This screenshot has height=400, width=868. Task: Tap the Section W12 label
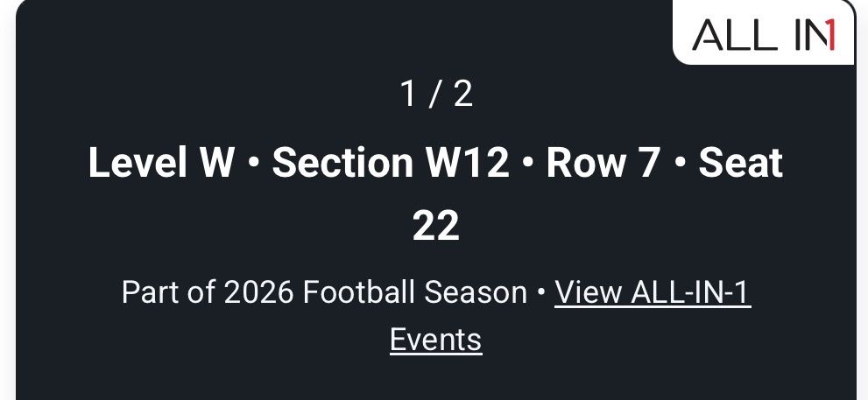coord(391,163)
